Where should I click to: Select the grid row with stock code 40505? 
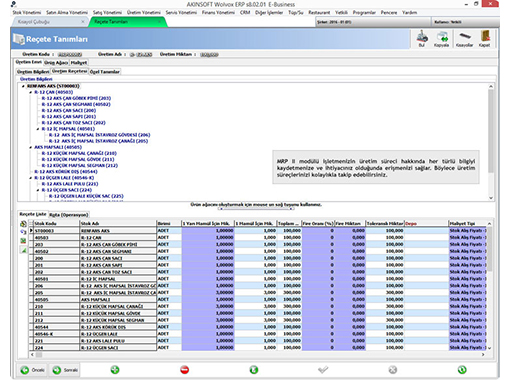(x=257, y=299)
